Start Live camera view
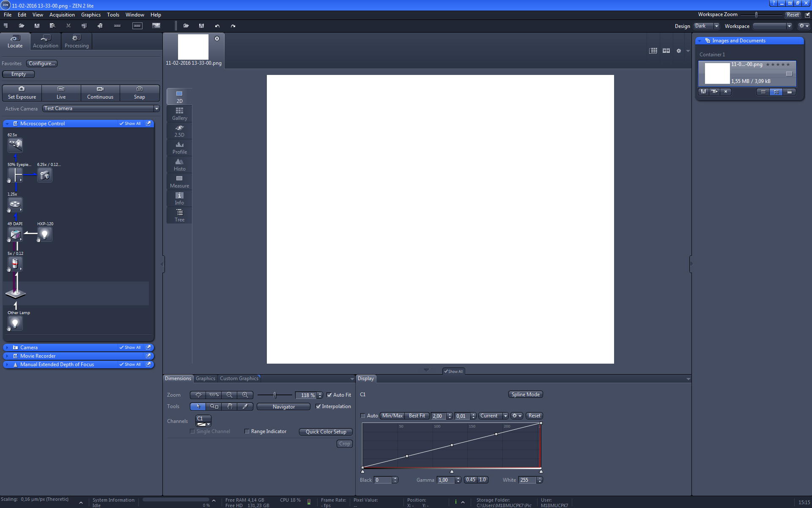This screenshot has width=812, height=508. click(x=61, y=93)
